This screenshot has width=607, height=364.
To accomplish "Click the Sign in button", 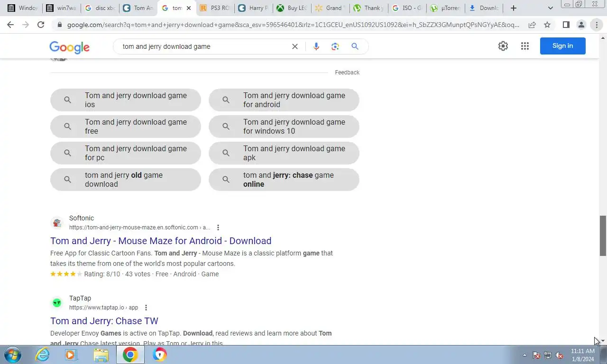I will (563, 46).
